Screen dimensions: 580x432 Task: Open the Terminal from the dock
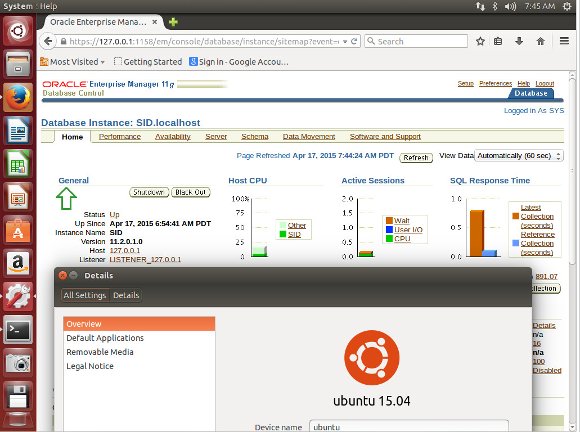pos(18,330)
